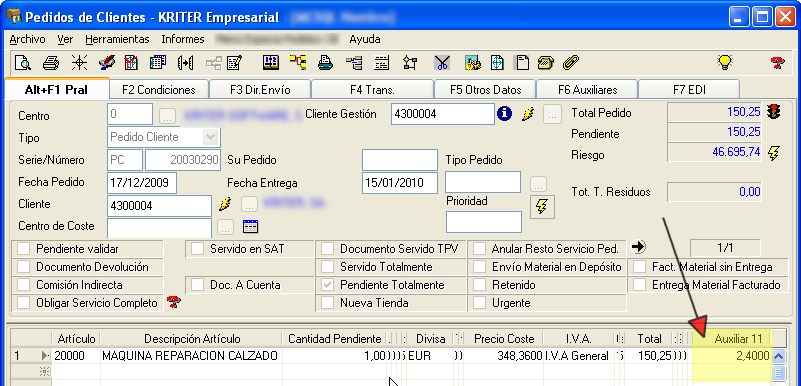Screen dimensions: 801x386
Task: Toggle Documento Devolución checkbox
Action: click(23, 267)
